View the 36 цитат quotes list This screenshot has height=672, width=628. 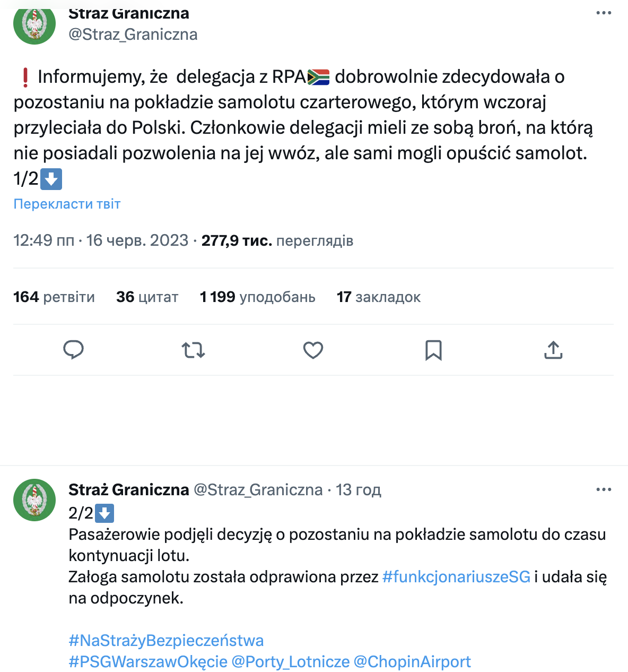point(147,297)
